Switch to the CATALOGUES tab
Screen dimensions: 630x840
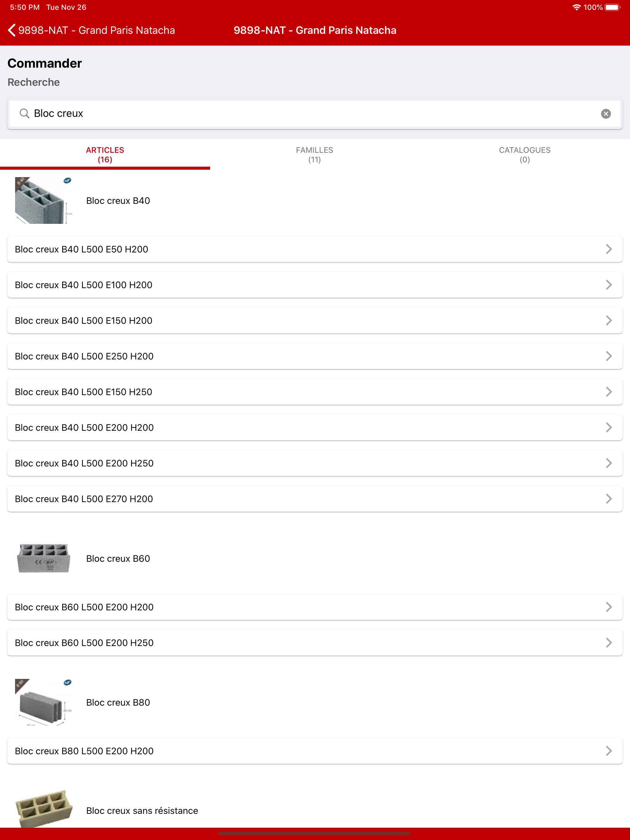[524, 155]
